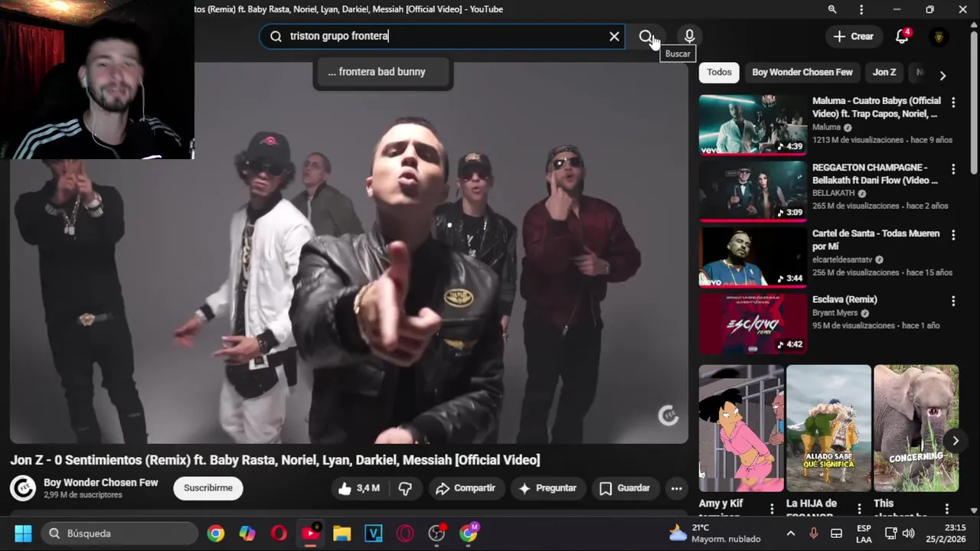The width and height of the screenshot is (980, 551).
Task: Open the elephant 'This' short thumbnail
Action: pos(916,429)
